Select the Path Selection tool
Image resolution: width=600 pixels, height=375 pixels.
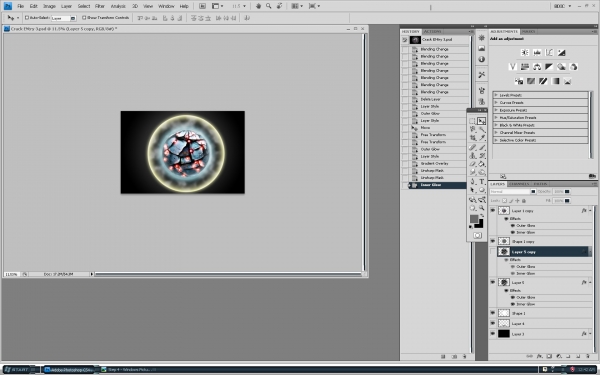tap(473, 190)
